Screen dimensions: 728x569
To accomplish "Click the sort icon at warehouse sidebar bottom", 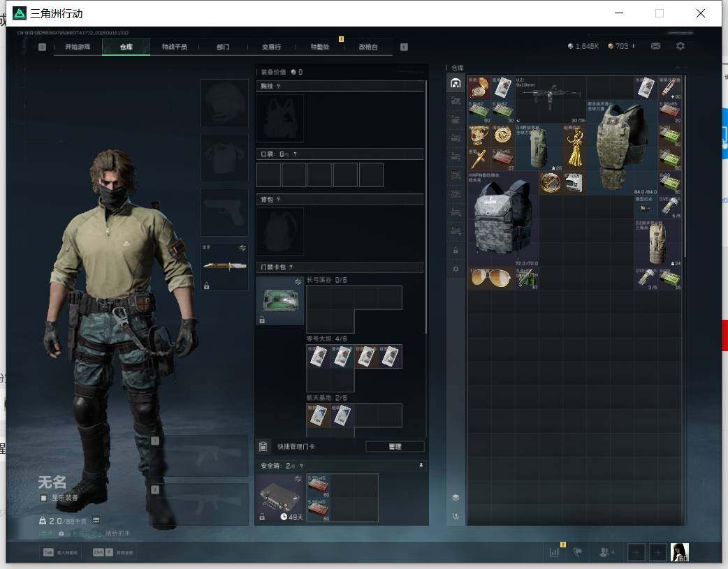I will click(x=456, y=516).
